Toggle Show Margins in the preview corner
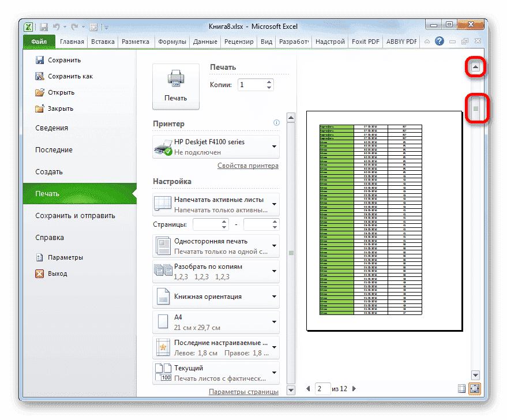Screen dimensions: 507x420 tap(461, 389)
